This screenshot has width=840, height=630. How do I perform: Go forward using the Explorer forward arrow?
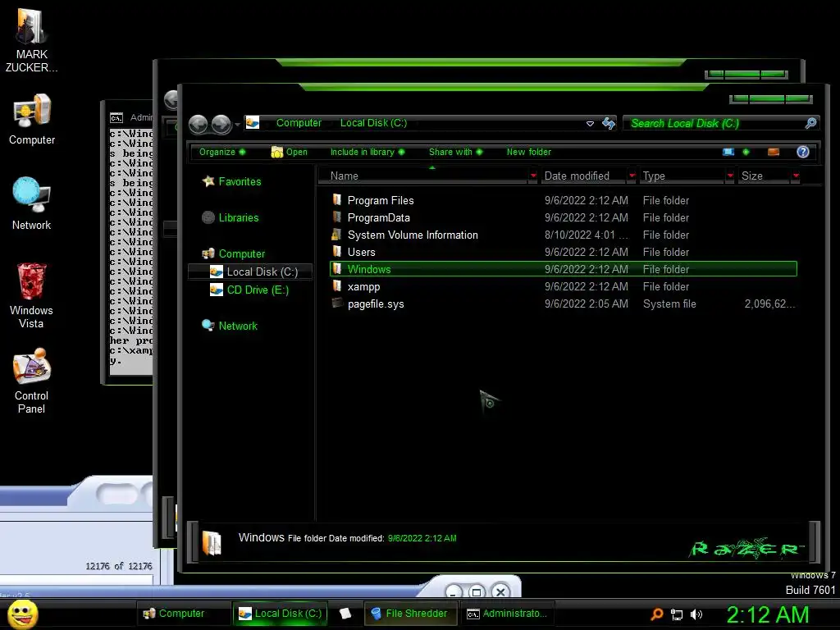(221, 125)
